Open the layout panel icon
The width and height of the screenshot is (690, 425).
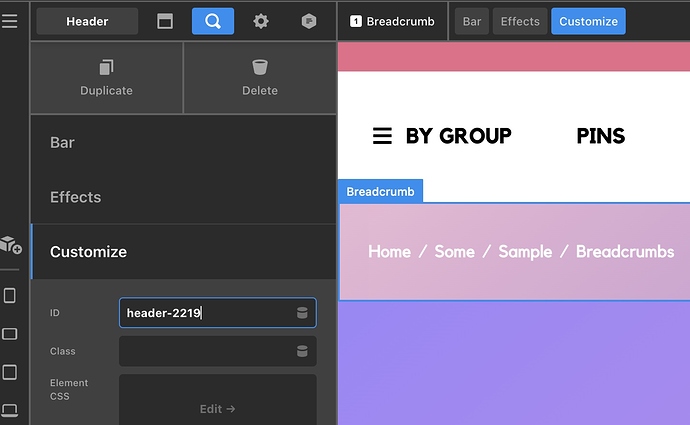pos(165,21)
